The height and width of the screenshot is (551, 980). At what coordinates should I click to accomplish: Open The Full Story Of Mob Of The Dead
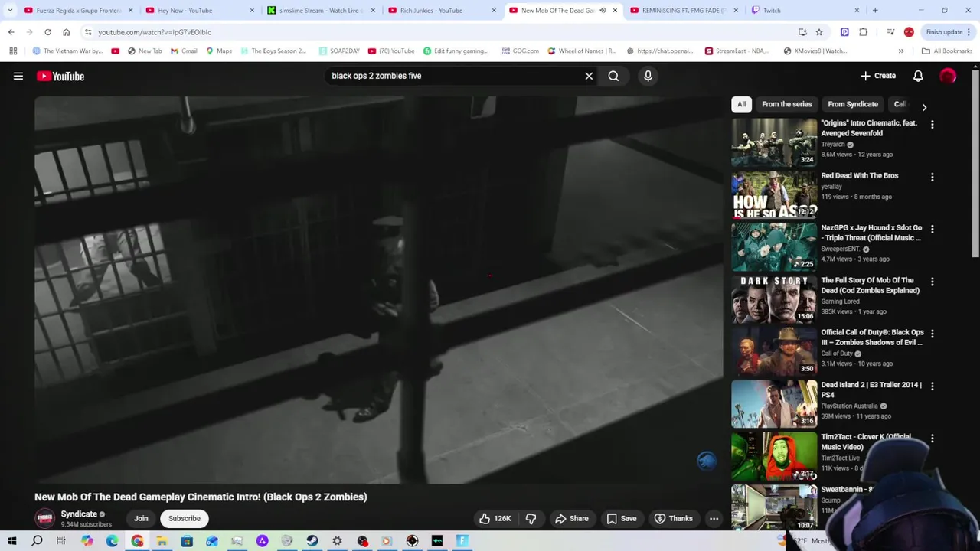[870, 285]
